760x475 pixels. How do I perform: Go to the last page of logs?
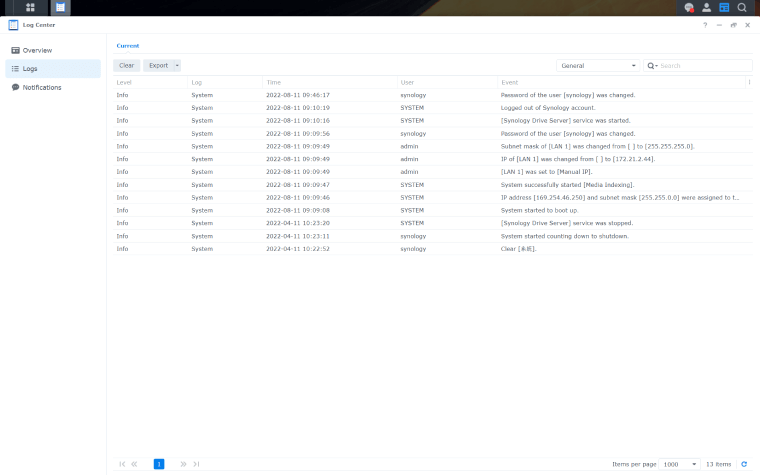[x=197, y=464]
